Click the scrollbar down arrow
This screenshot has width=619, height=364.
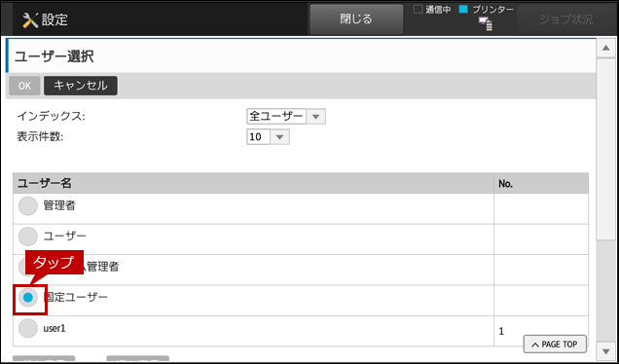605,350
